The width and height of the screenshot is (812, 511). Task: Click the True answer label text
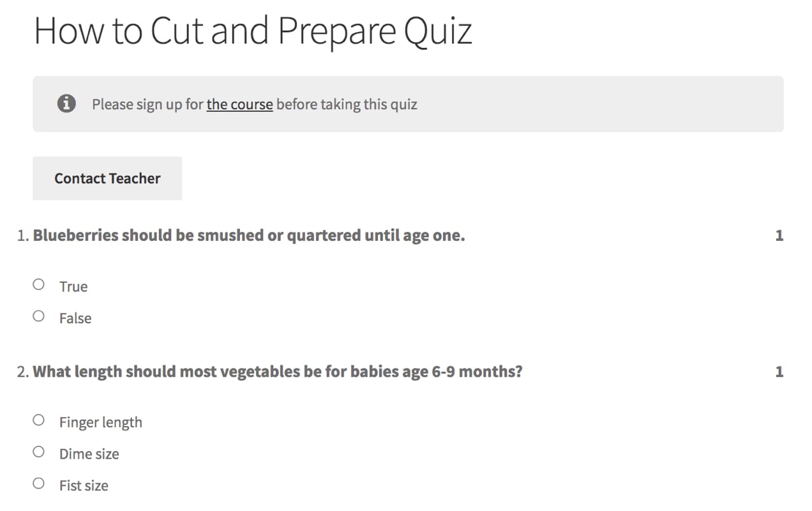click(73, 286)
